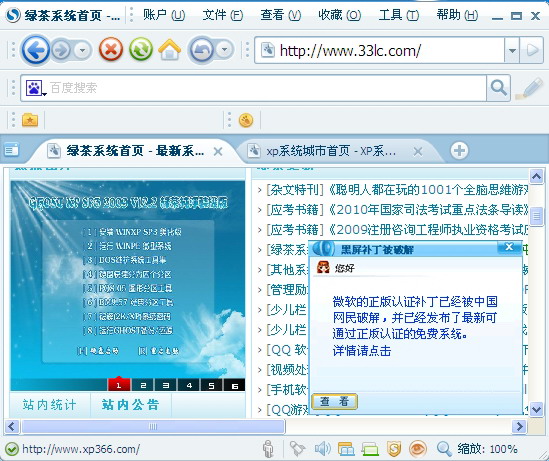The height and width of the screenshot is (461, 549).
Task: Close the 黑屏补丁被破解 popup
Action: click(509, 247)
